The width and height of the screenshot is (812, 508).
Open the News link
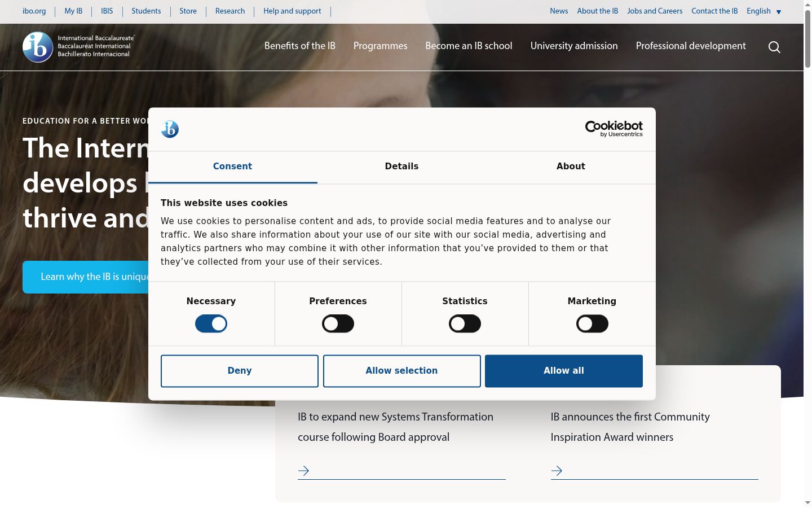click(559, 11)
